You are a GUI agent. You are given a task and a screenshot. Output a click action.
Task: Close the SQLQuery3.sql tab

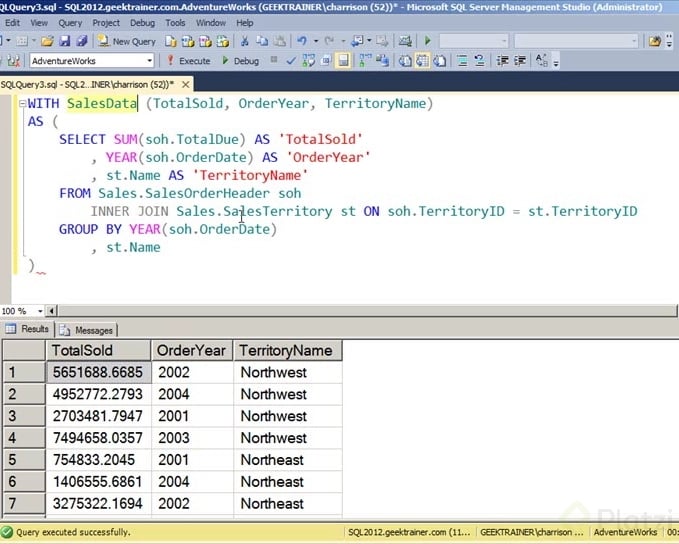(186, 84)
